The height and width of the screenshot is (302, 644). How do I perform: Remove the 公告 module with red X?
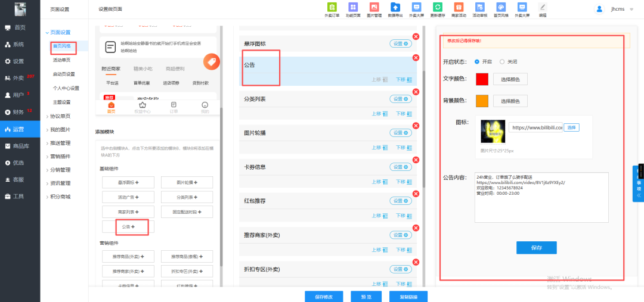tap(416, 58)
